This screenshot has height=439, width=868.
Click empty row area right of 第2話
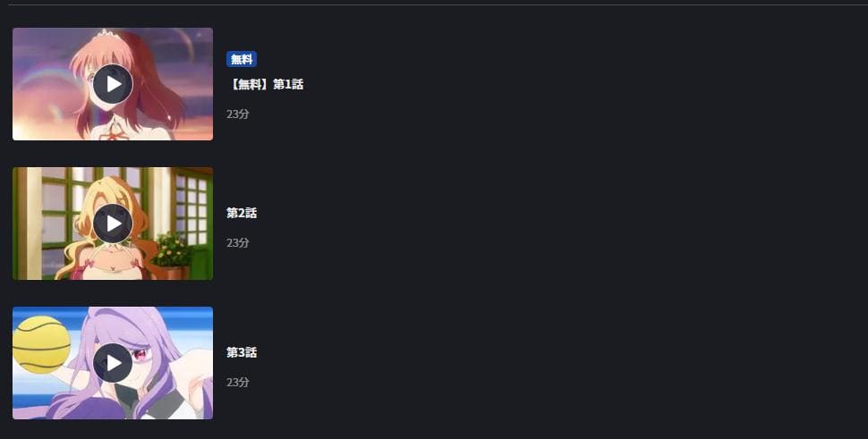(x=554, y=224)
